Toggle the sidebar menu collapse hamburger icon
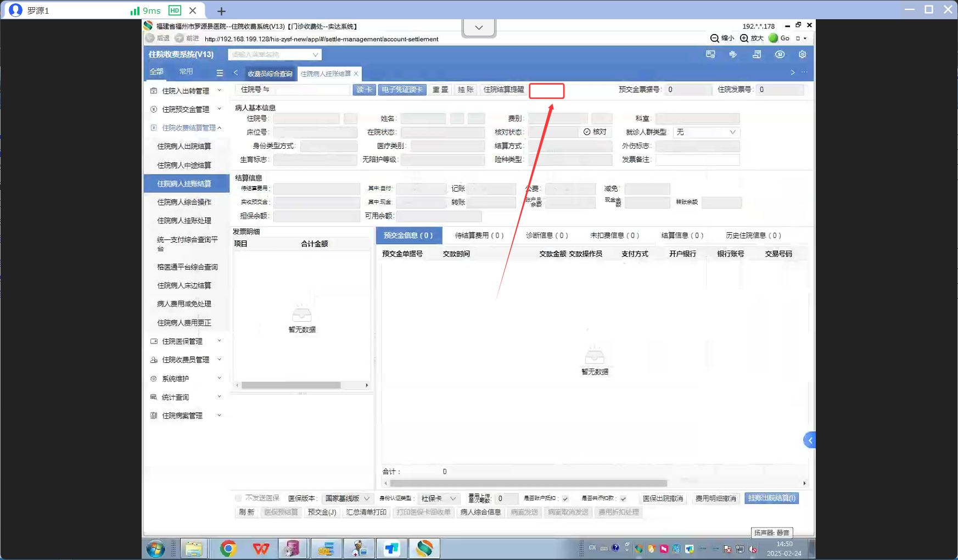Viewport: 958px width, 560px height. pyautogui.click(x=220, y=72)
